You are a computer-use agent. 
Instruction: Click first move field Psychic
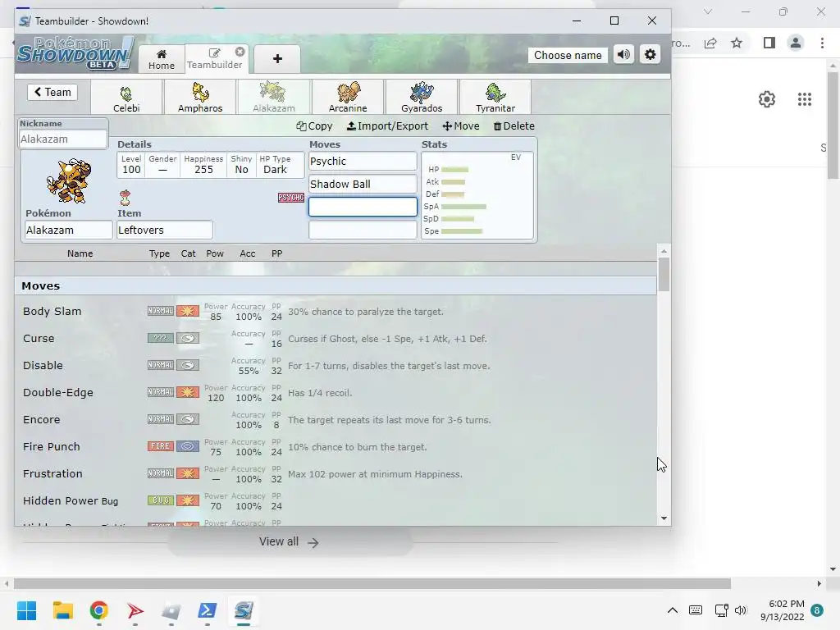click(x=363, y=162)
